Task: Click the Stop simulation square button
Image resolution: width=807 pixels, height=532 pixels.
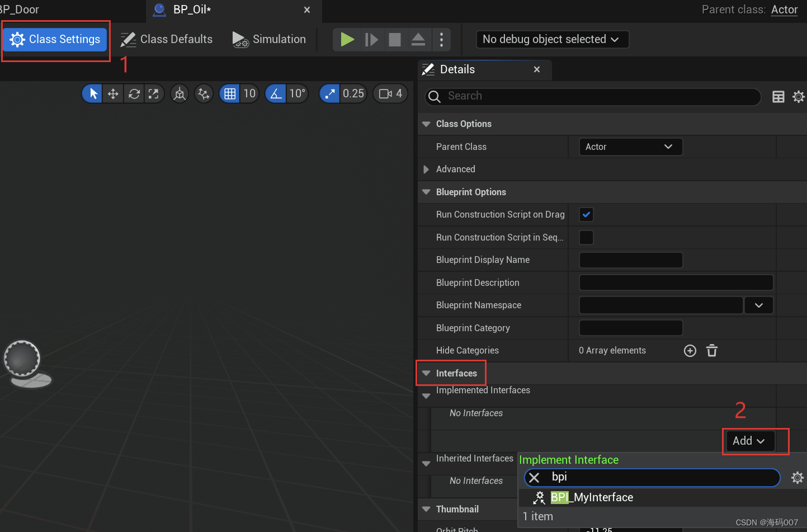Action: (395, 39)
